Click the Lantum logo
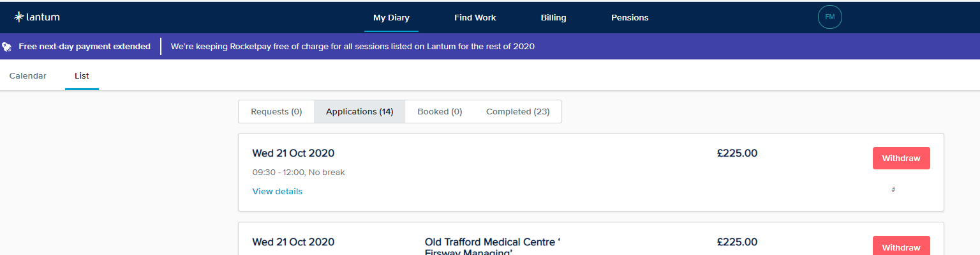The height and width of the screenshot is (255, 980). (37, 17)
